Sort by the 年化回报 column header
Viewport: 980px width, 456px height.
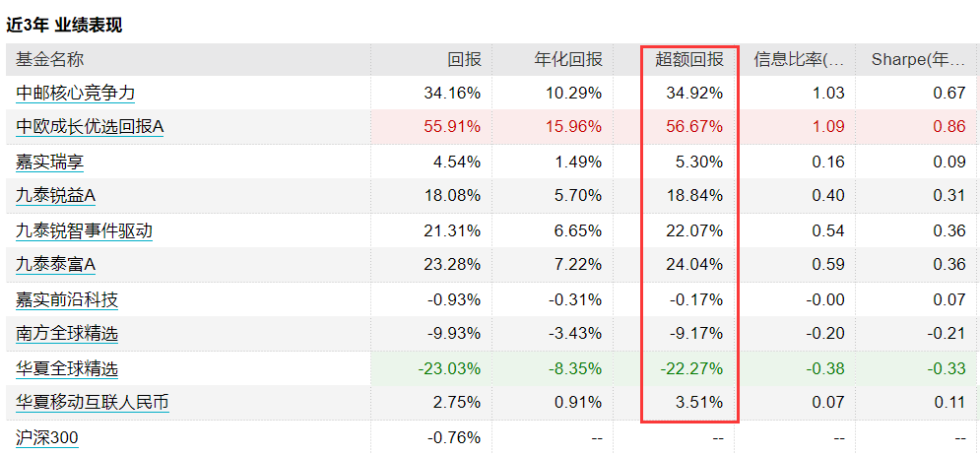point(568,59)
